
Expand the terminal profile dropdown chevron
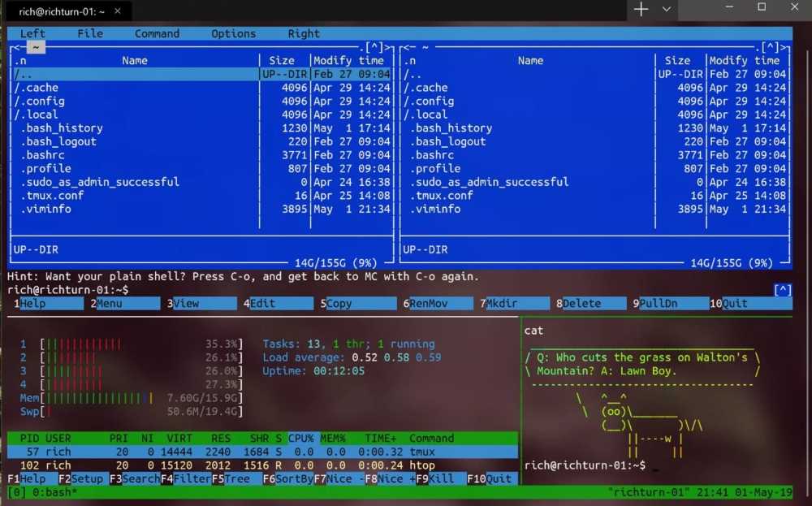pos(667,9)
